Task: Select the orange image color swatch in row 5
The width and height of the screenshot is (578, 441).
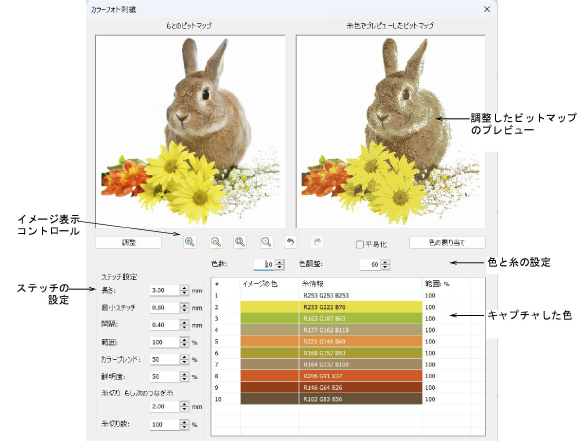Action: (x=269, y=341)
